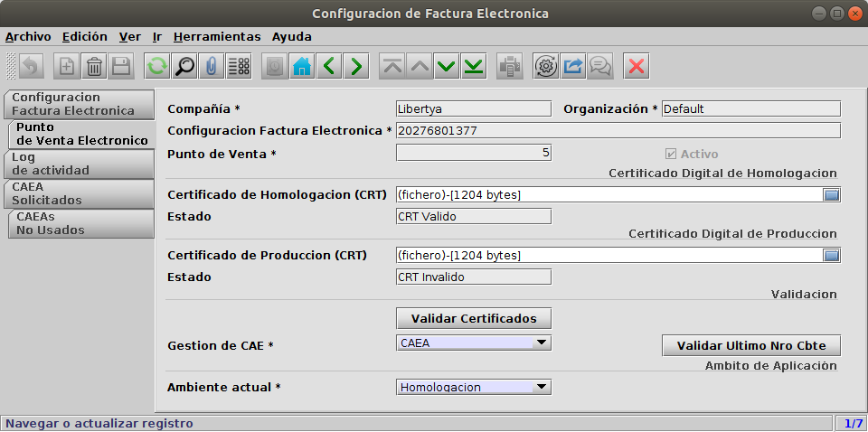
Task: Click the Certificado Digital de Produccion heading
Action: point(732,234)
